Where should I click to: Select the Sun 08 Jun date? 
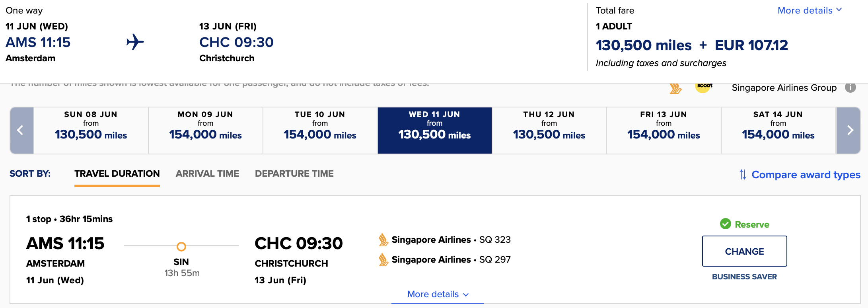pyautogui.click(x=91, y=130)
